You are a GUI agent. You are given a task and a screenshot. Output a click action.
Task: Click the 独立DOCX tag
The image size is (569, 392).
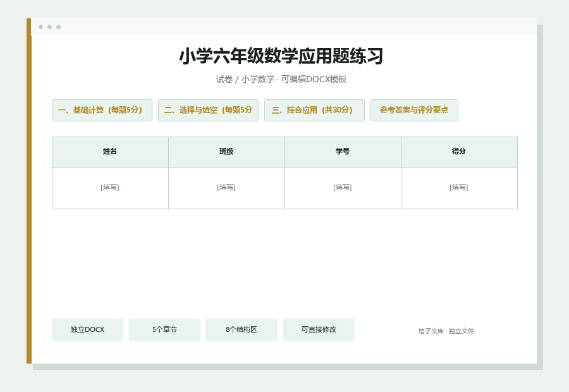point(87,329)
